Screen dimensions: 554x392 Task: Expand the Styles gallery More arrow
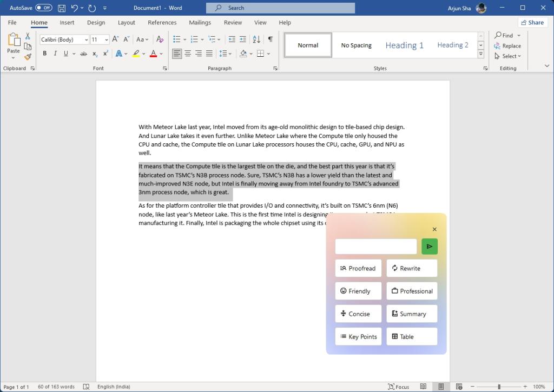[x=480, y=54]
